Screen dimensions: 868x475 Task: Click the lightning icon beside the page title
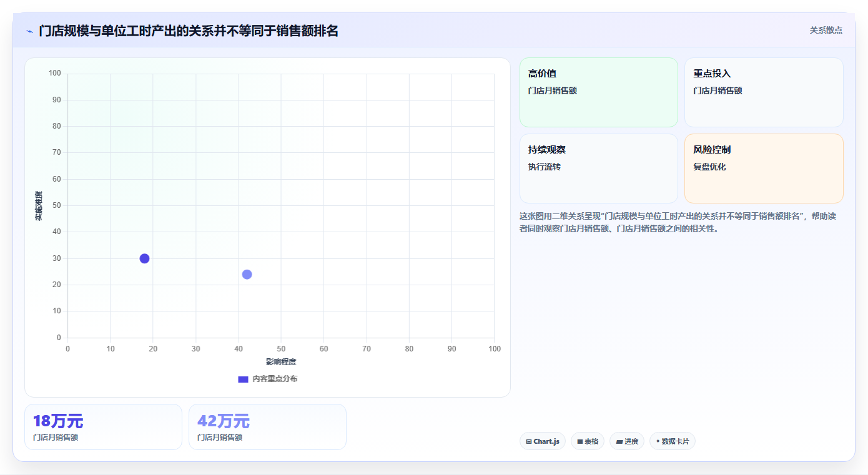click(29, 31)
